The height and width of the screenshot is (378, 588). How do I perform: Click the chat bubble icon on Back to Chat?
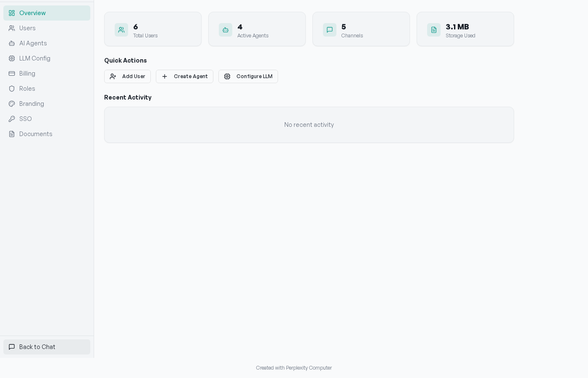tap(11, 347)
